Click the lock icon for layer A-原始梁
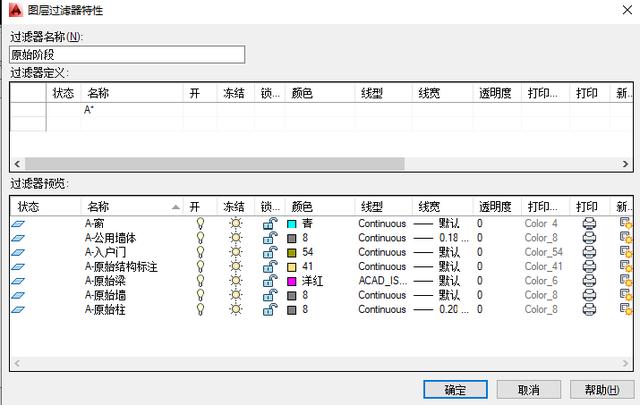This screenshot has height=405, width=640. click(270, 280)
